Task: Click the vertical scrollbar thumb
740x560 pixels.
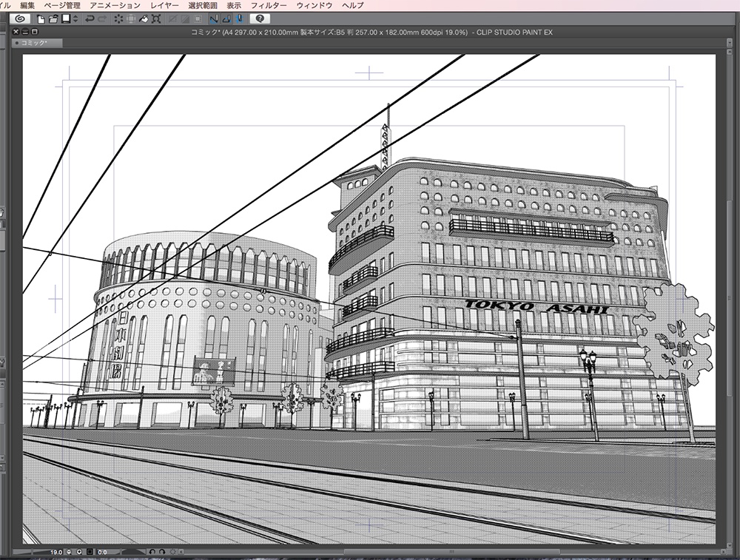Action: tap(729, 297)
